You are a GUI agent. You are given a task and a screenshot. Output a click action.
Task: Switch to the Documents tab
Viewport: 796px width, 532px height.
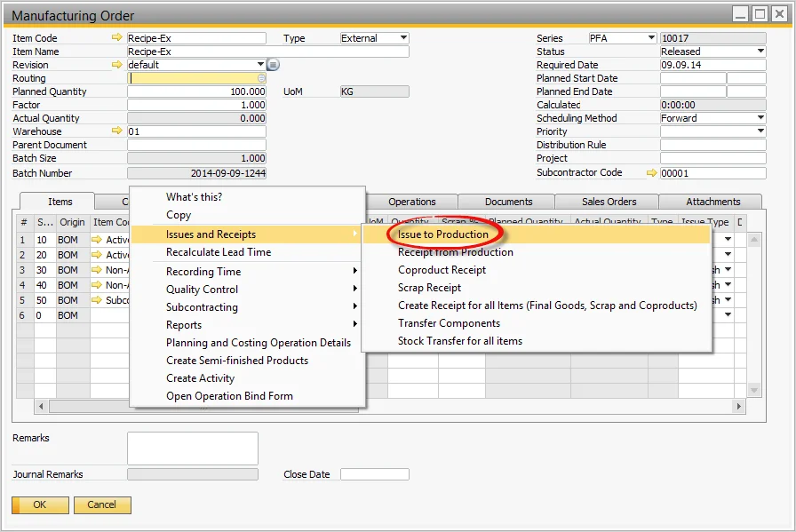coord(509,202)
